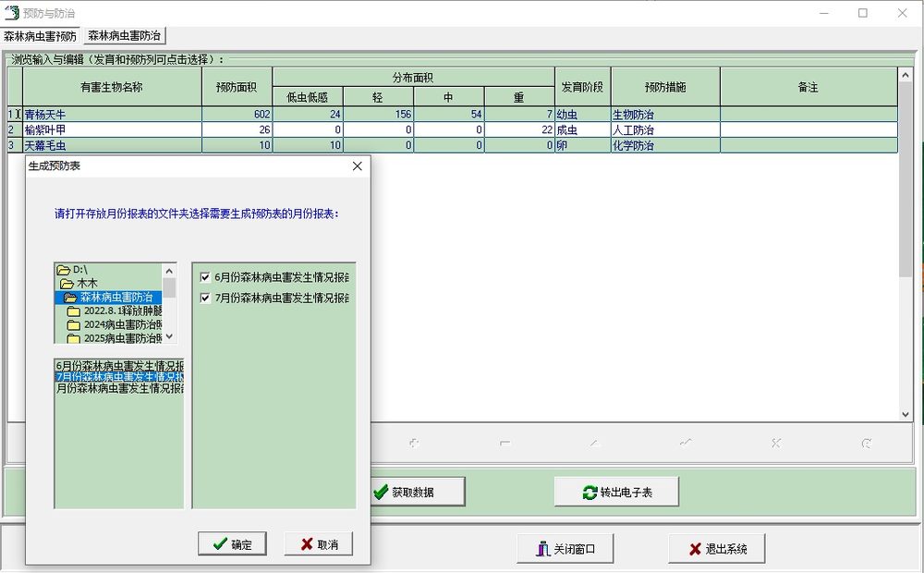
Task: Click the folder tree scroll-up arrow
Action: 169,271
